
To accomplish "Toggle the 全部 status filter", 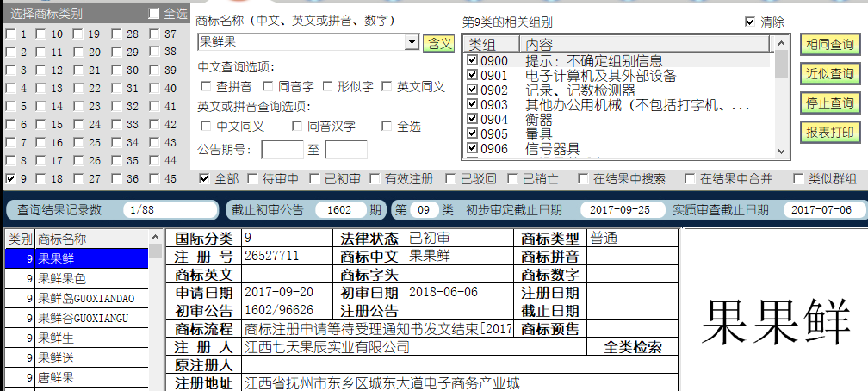I will pos(204,179).
